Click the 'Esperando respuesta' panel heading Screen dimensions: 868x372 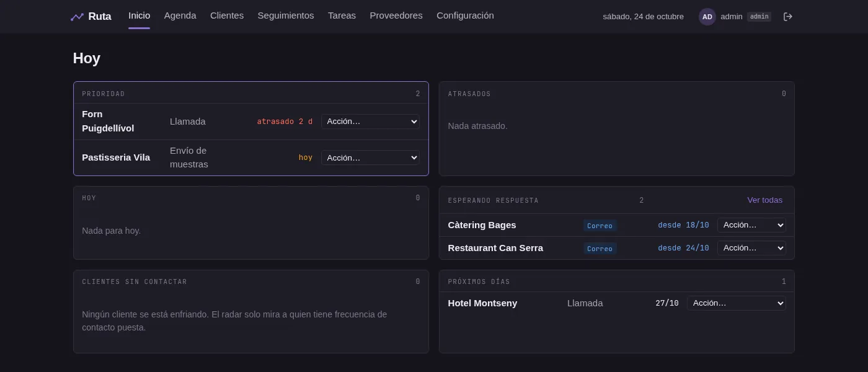[494, 200]
